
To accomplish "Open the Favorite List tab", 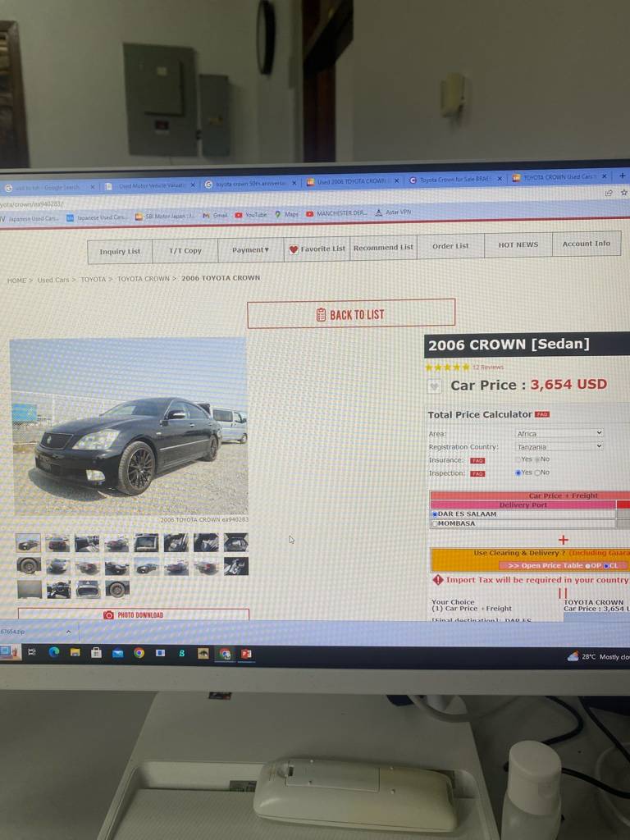I will [317, 249].
